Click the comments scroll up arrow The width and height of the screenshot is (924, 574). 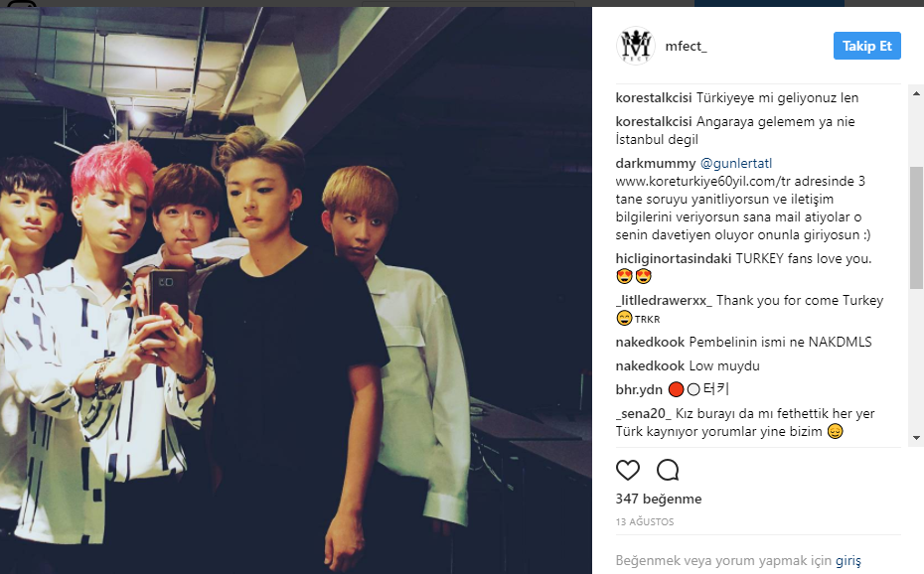916,93
